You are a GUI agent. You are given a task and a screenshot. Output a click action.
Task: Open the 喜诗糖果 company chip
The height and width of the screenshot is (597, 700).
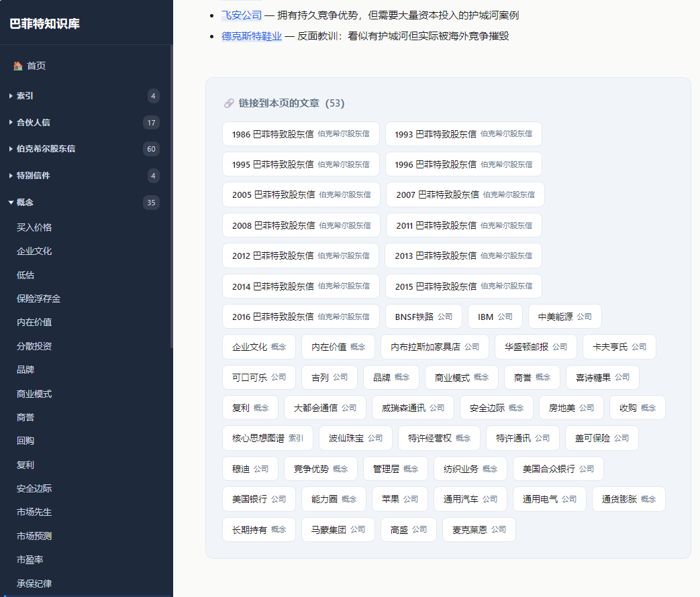(x=602, y=378)
